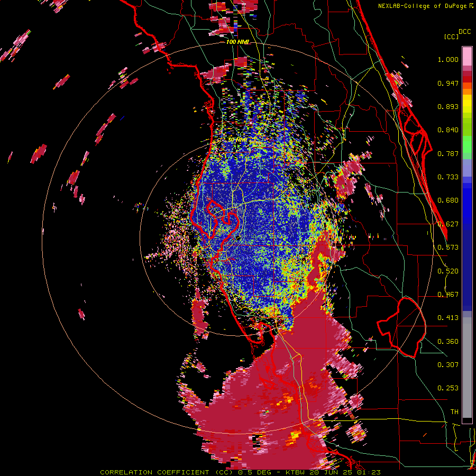Select the 0.253 scale value
The image size is (476, 476).
click(x=448, y=388)
